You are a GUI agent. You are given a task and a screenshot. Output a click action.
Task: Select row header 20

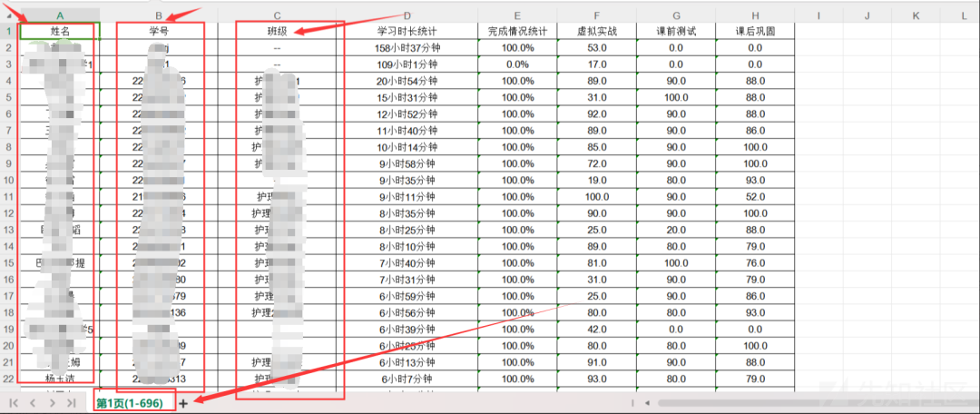click(x=9, y=346)
